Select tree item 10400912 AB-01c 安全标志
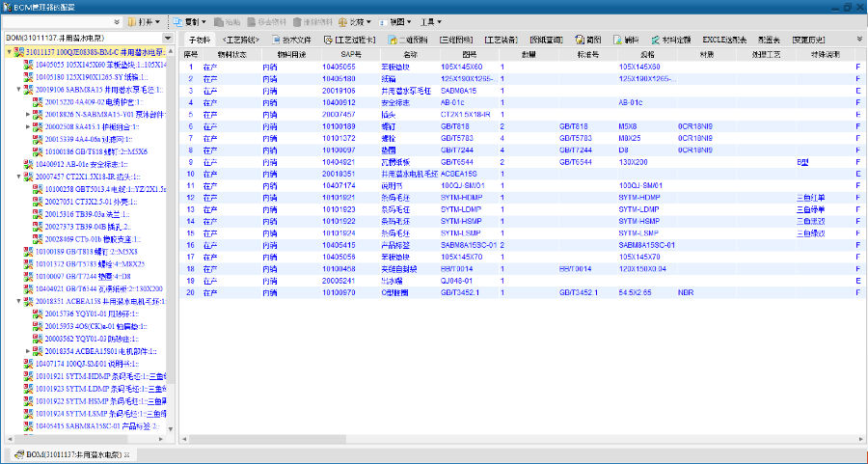The height and width of the screenshot is (464, 868). [88, 164]
